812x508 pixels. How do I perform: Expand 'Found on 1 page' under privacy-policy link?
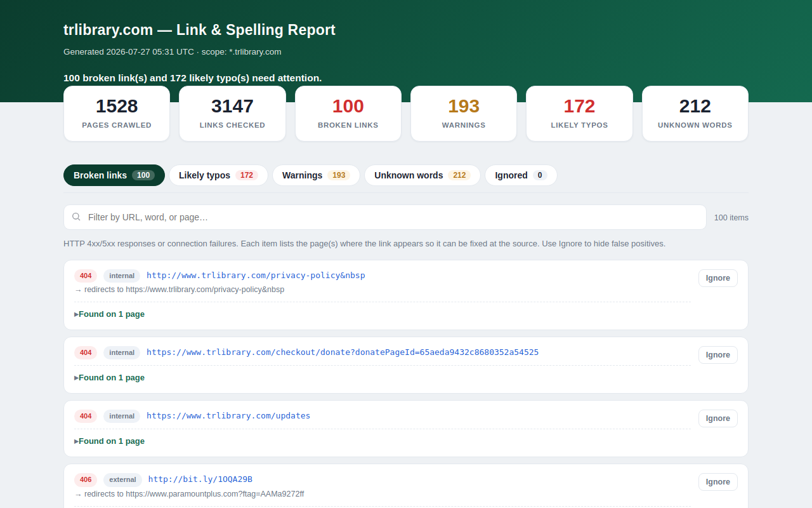tap(110, 314)
